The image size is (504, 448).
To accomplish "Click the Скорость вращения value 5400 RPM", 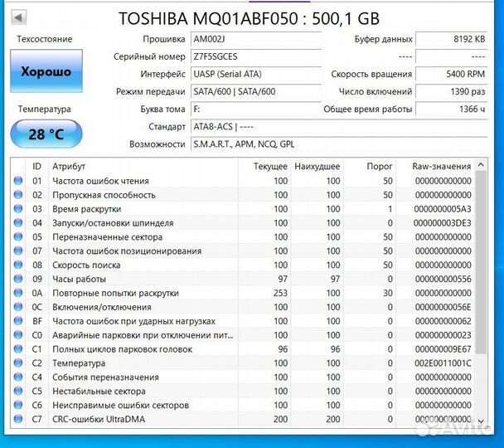I will click(452, 75).
